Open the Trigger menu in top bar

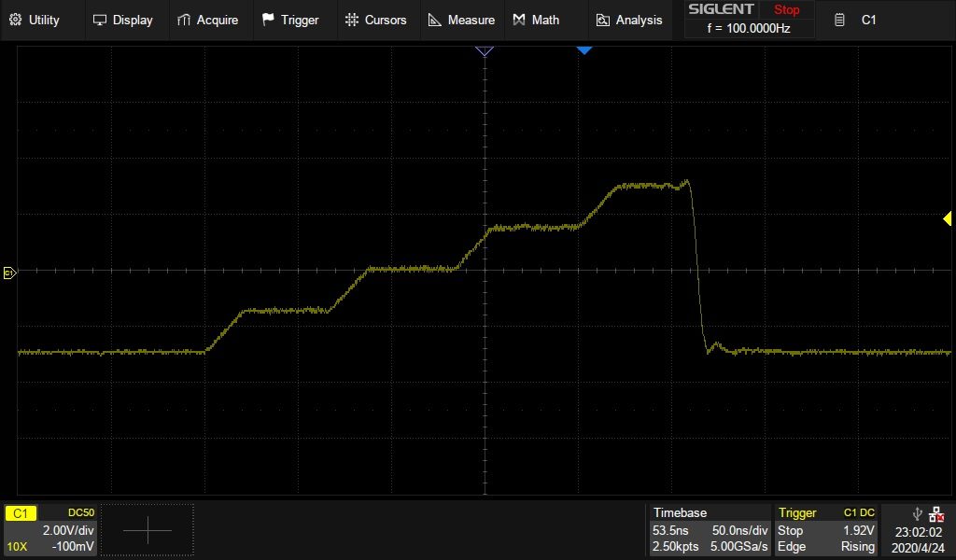tap(290, 20)
